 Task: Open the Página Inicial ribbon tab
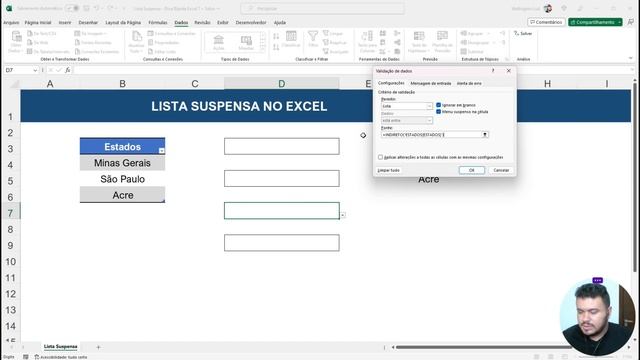pyautogui.click(x=38, y=22)
